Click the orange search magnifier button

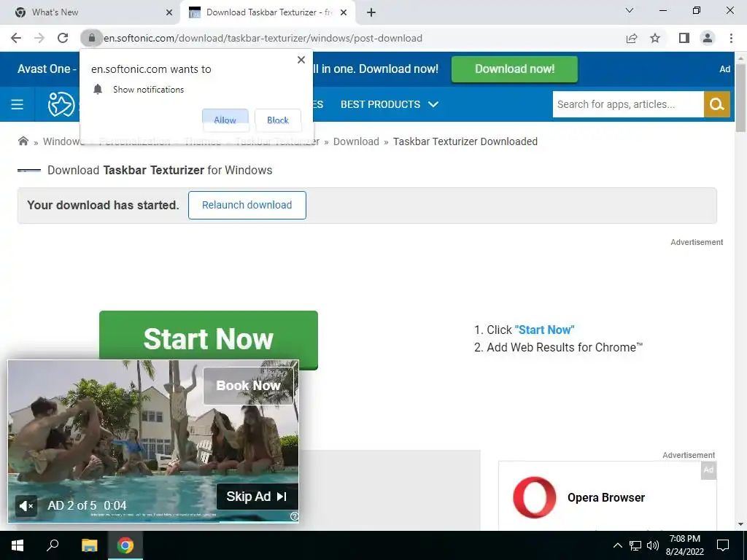(x=716, y=104)
